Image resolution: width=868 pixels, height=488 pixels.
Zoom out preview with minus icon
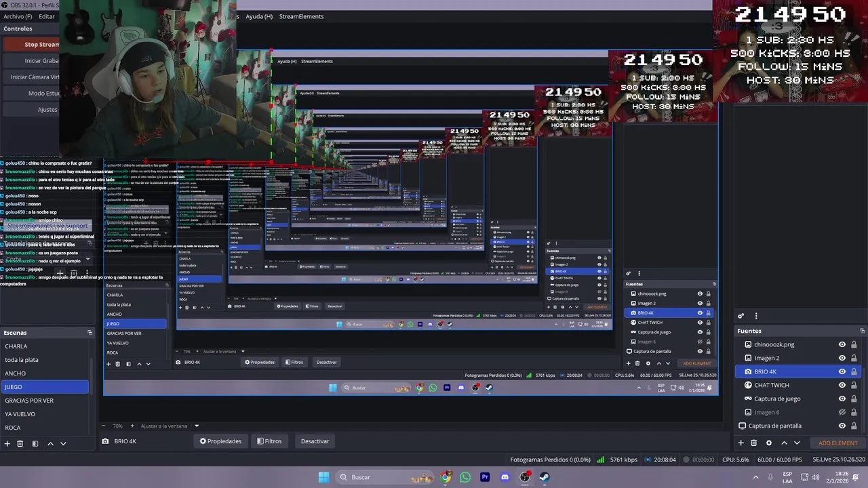(x=103, y=426)
